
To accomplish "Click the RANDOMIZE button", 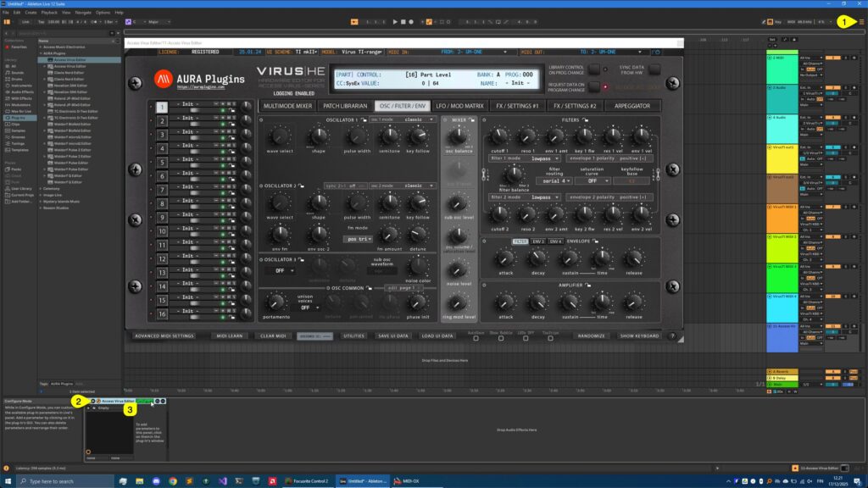I will click(590, 336).
